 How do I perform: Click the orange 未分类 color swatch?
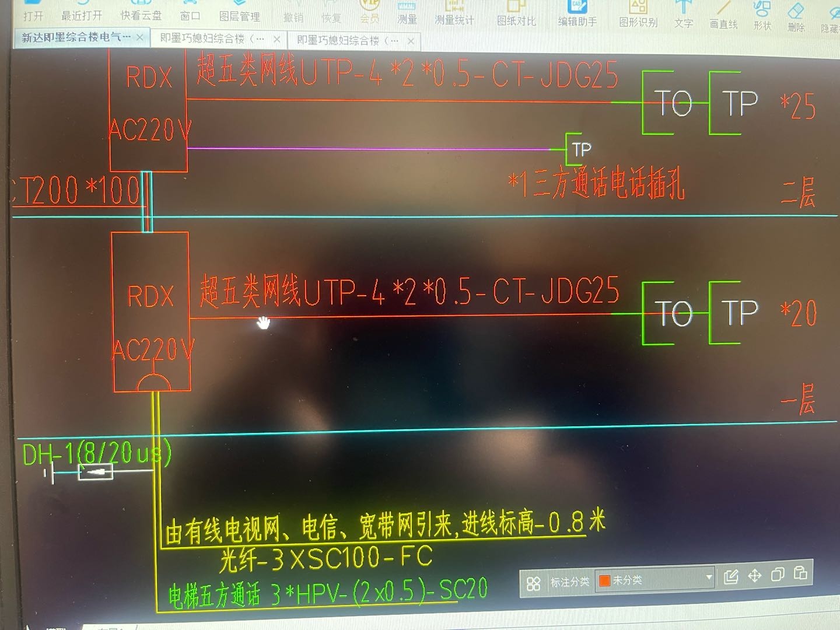pyautogui.click(x=604, y=580)
